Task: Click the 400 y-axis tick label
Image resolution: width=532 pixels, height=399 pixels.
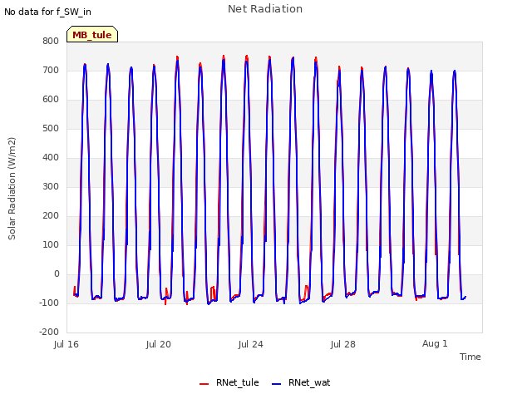Action: tap(51, 157)
